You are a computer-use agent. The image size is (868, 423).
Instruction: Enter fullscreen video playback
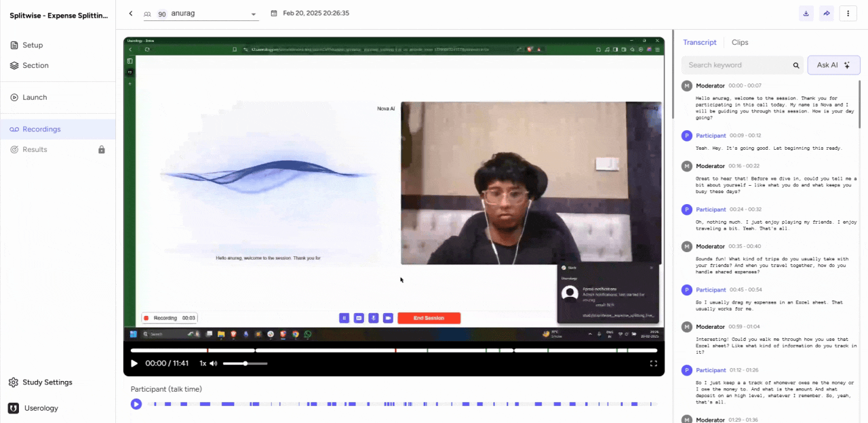point(653,363)
